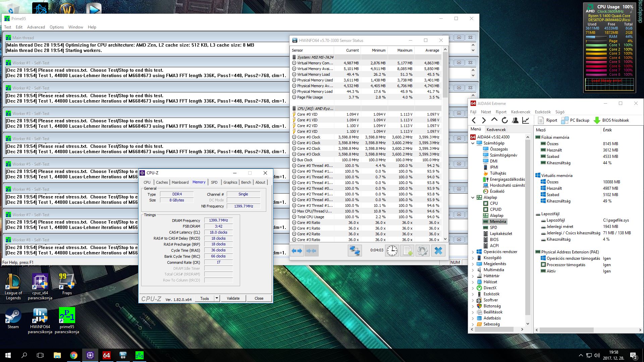Expand the Multimédia tree node

tap(473, 270)
